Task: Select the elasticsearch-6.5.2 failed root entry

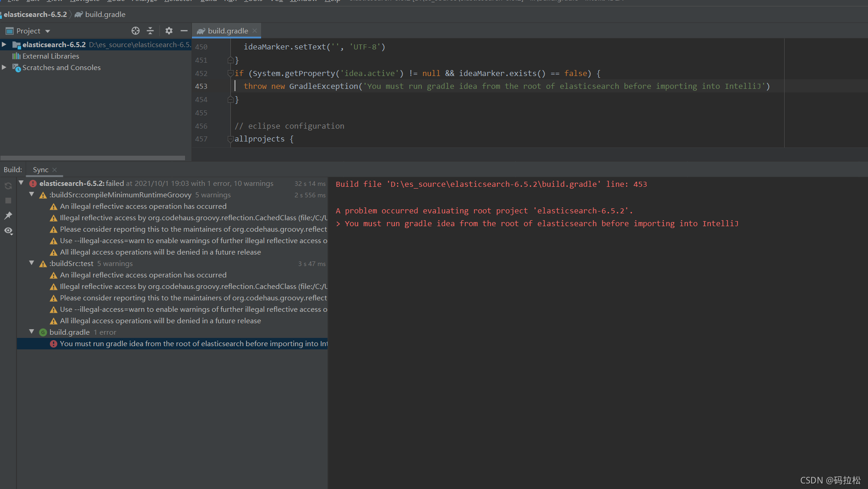Action: point(172,183)
